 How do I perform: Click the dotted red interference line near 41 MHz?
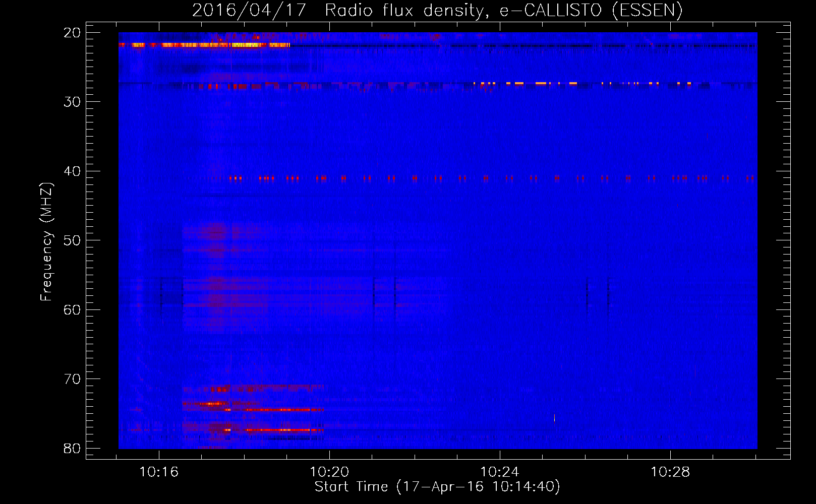(492, 178)
